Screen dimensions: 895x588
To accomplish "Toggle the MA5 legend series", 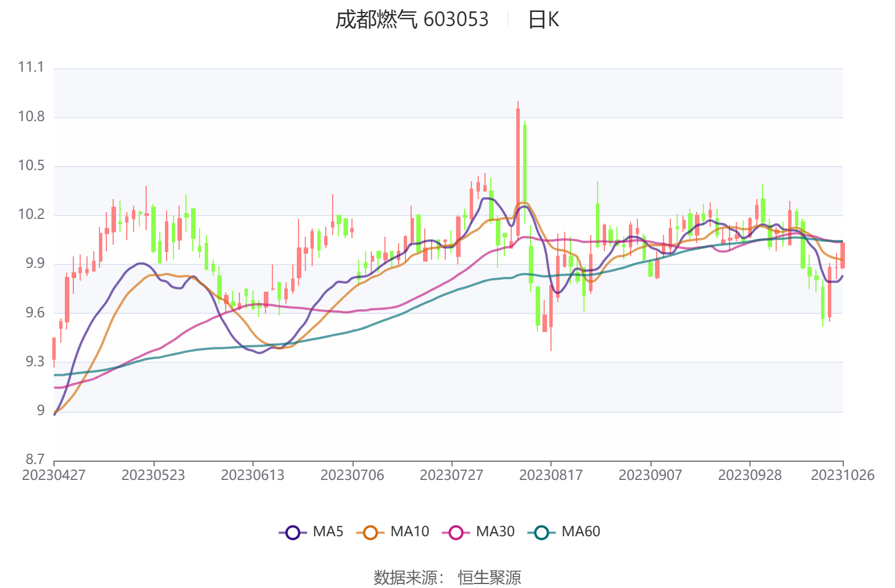I will click(x=311, y=532).
